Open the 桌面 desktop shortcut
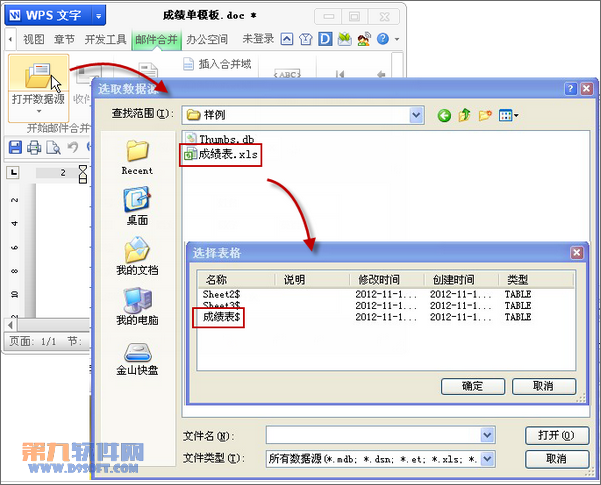This screenshot has height=485, width=601. (137, 206)
